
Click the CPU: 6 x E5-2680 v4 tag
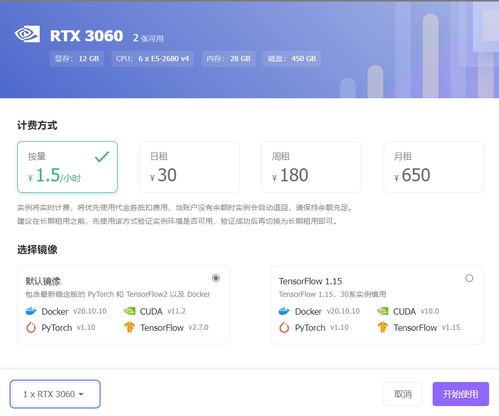[152, 59]
